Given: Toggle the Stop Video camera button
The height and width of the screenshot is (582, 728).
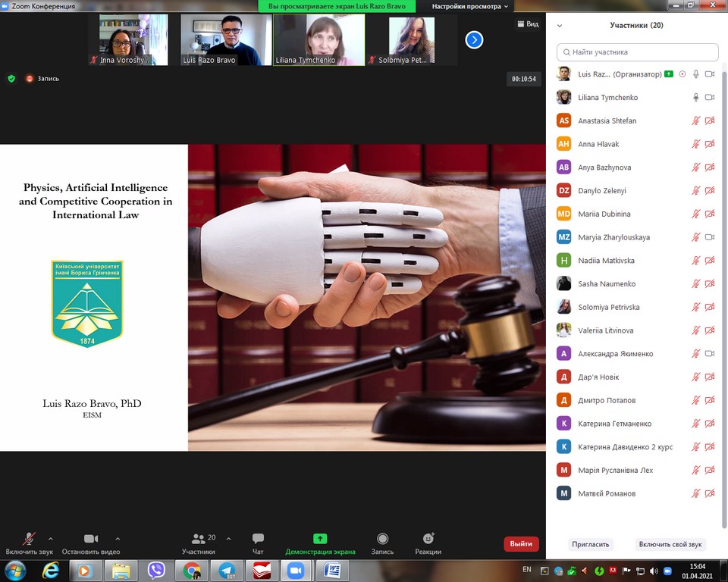Looking at the screenshot, I should click(91, 539).
